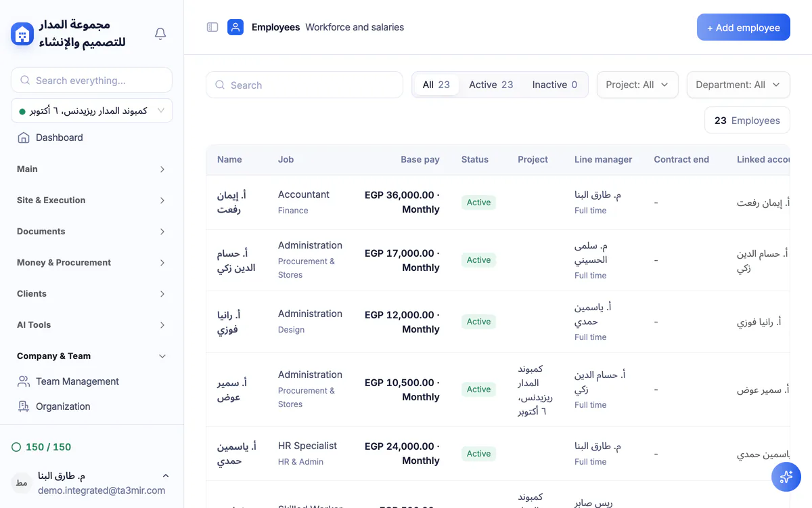Click the Organization building icon
The height and width of the screenshot is (508, 812).
point(24,406)
